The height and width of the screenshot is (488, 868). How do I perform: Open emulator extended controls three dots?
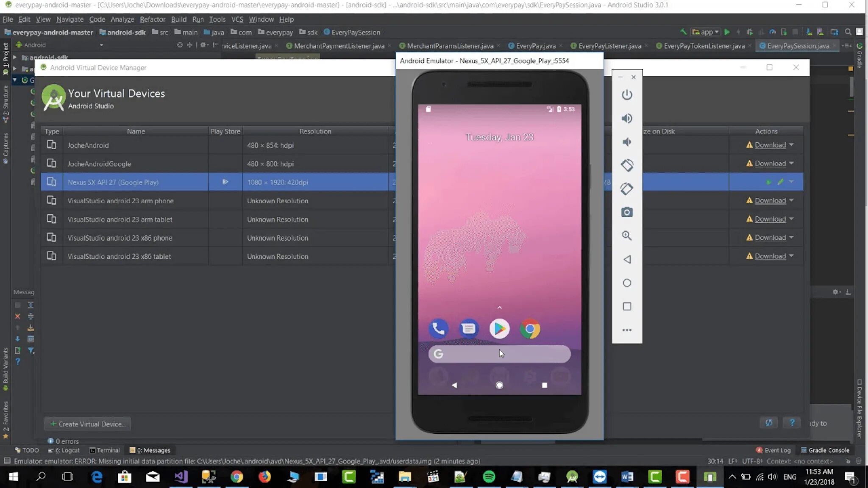click(x=626, y=330)
